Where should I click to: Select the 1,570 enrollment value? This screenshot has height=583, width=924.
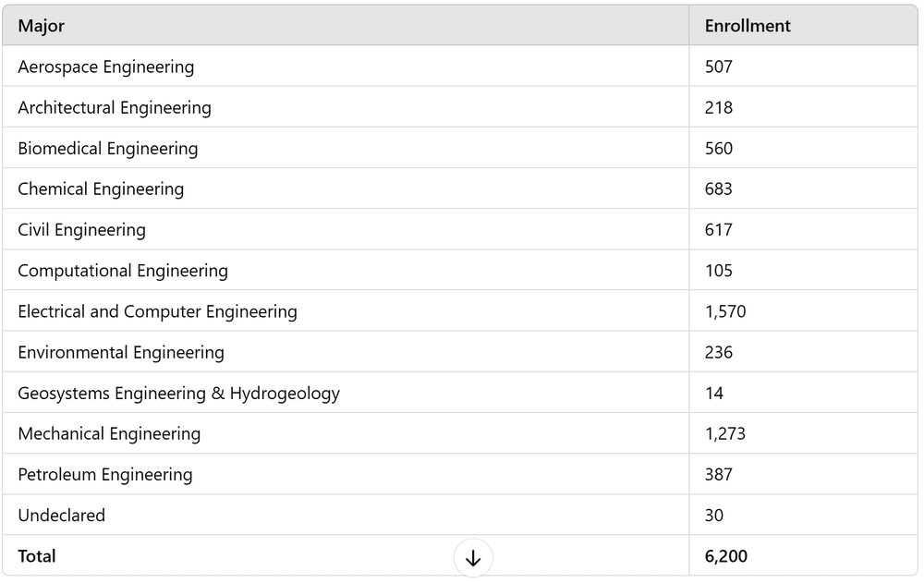click(x=725, y=311)
